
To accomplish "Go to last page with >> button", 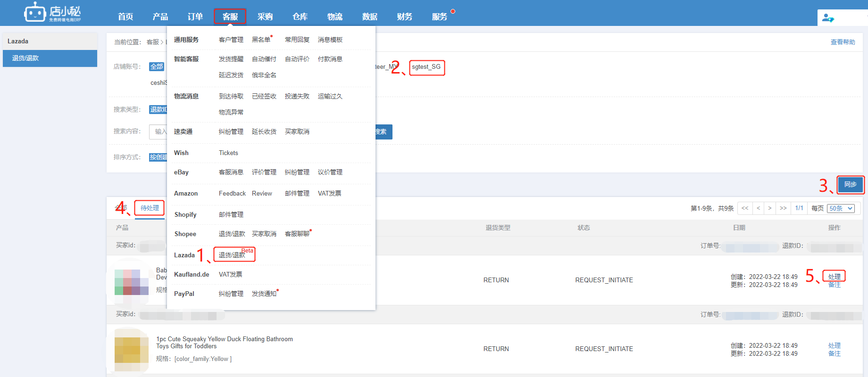I will pos(783,208).
